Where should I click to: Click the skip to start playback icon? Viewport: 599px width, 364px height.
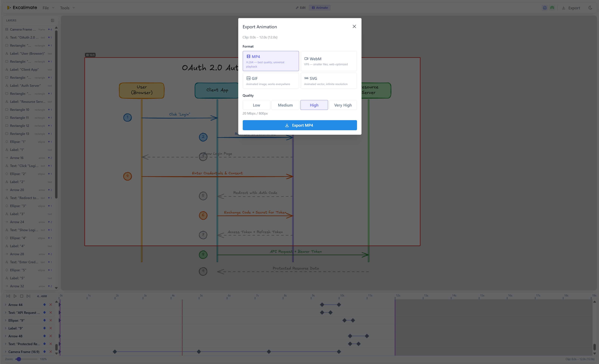coord(8,296)
